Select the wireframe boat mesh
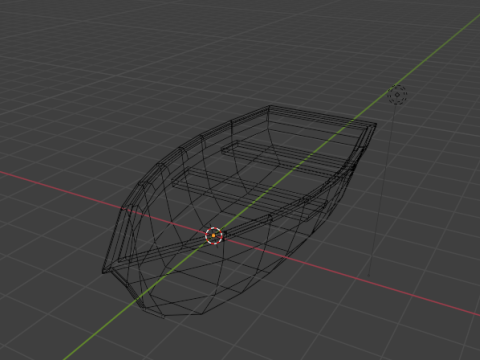Viewport: 480px width, 360px height. pyautogui.click(x=239, y=211)
